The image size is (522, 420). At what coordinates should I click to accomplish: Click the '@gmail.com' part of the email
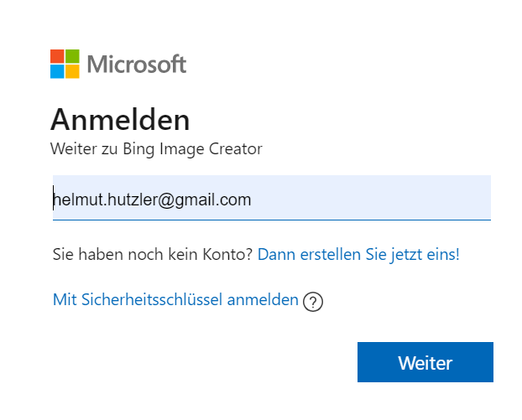click(205, 200)
